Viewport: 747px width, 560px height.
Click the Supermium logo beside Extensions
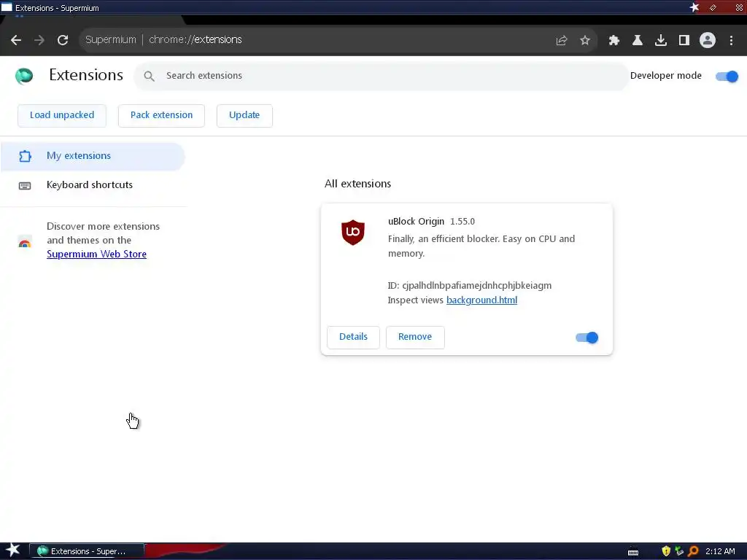pos(24,76)
